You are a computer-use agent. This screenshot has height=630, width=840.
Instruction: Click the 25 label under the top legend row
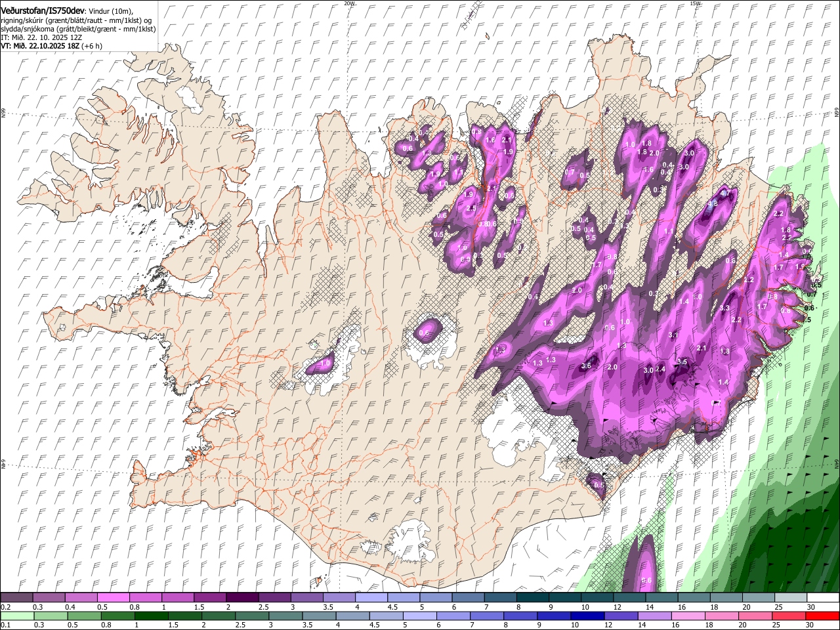tap(778, 606)
